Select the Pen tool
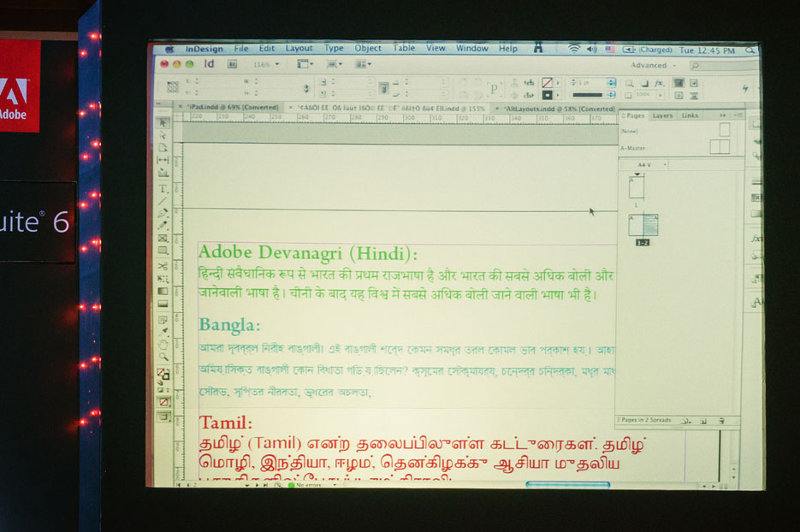The width and height of the screenshot is (800, 532). pos(163,213)
